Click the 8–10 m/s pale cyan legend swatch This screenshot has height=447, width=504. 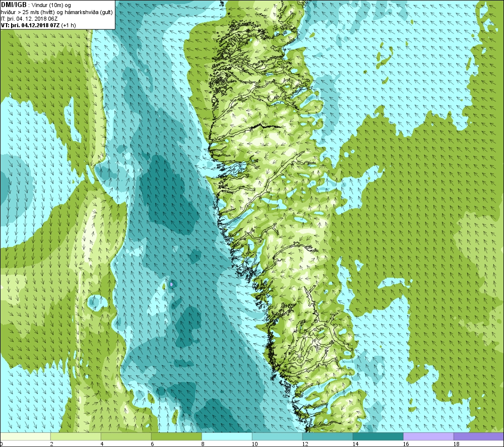pos(227,436)
